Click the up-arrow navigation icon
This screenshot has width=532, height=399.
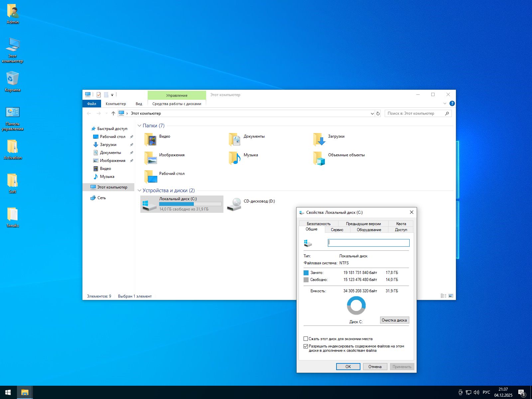click(113, 114)
